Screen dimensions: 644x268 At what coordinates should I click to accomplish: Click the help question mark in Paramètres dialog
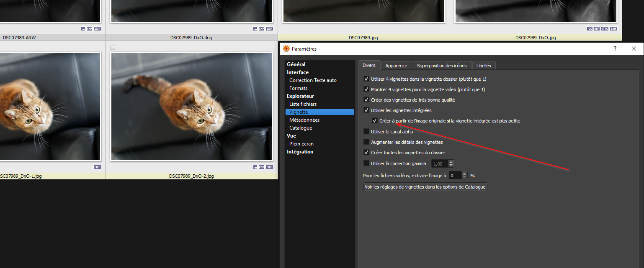[615, 48]
